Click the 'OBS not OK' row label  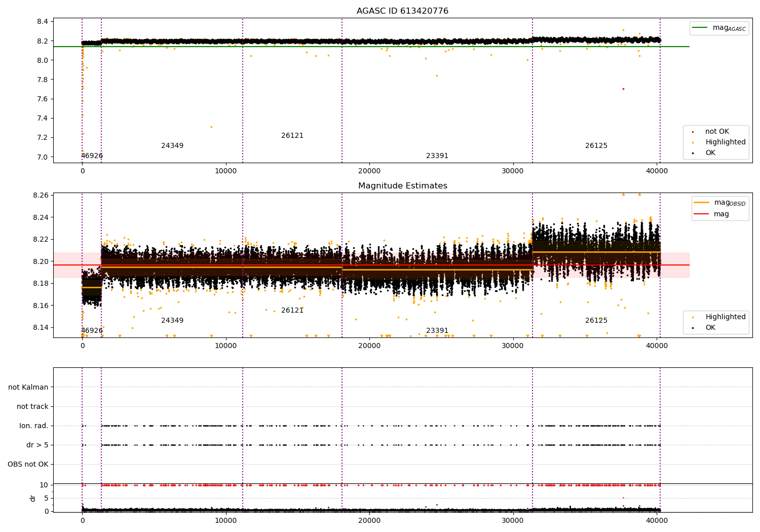click(28, 465)
